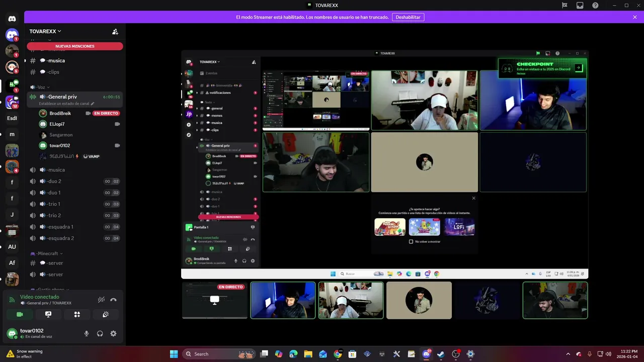The image size is (644, 362).
Task: Join the -trio 2 voice channel
Action: tap(75, 215)
